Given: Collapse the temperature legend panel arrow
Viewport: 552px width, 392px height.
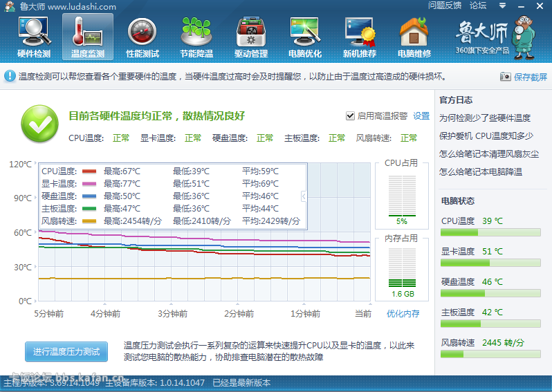Looking at the screenshot, I should coord(304,196).
